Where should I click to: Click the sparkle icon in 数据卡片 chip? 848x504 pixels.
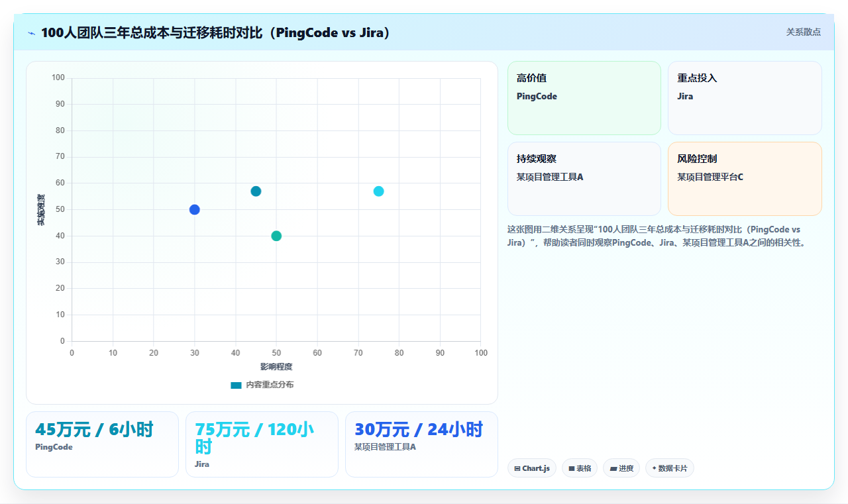[x=655, y=468]
